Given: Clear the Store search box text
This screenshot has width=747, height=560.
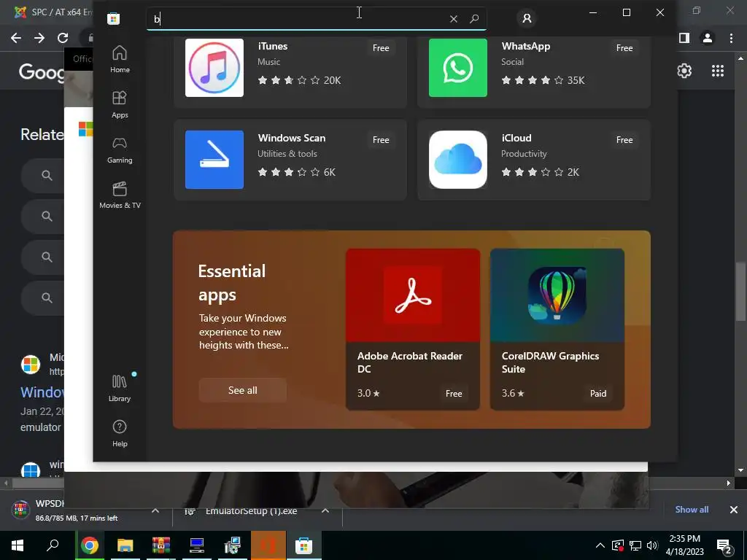Looking at the screenshot, I should (x=454, y=18).
